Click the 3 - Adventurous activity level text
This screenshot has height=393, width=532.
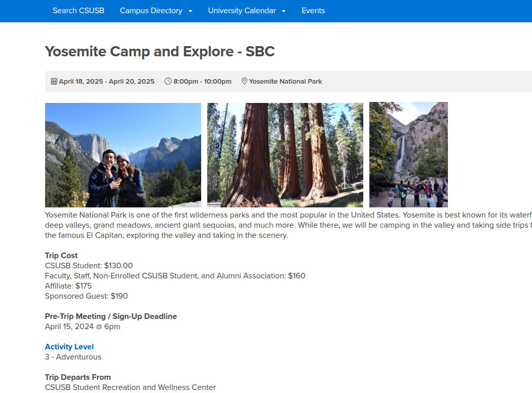tap(73, 357)
